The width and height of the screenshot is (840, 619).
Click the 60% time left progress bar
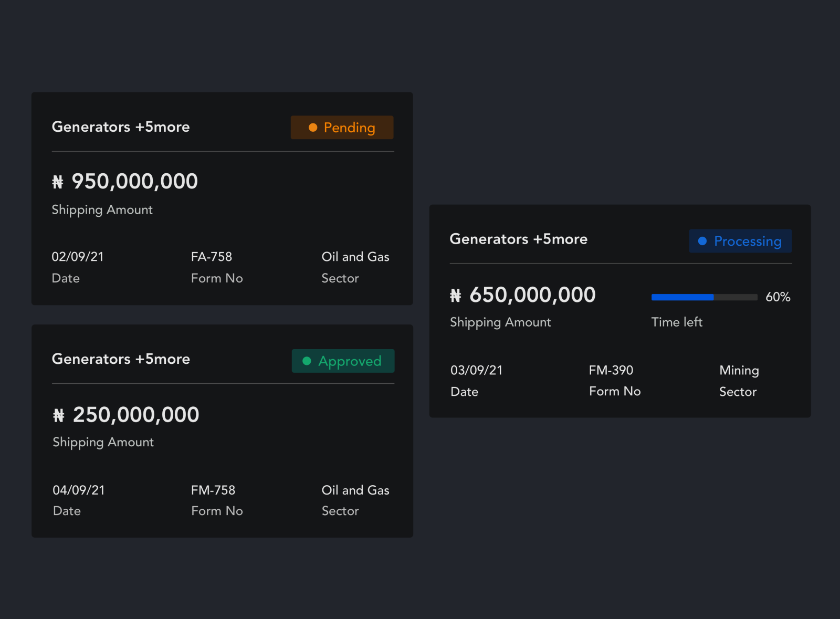tap(704, 297)
